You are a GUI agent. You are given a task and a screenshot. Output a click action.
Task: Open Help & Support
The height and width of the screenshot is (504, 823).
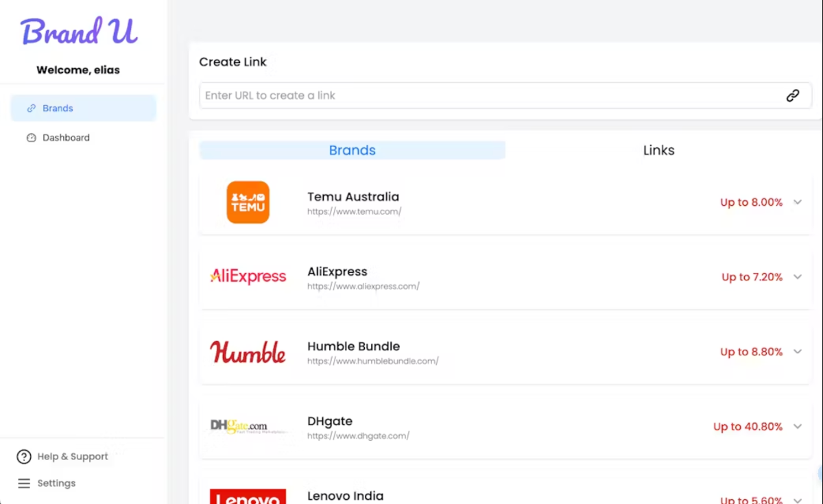pyautogui.click(x=62, y=457)
